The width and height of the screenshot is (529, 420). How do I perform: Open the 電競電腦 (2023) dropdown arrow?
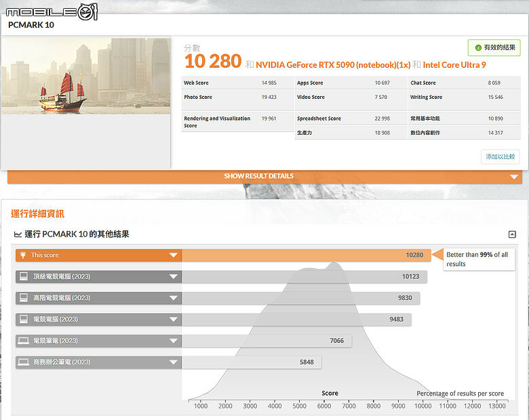click(x=174, y=320)
